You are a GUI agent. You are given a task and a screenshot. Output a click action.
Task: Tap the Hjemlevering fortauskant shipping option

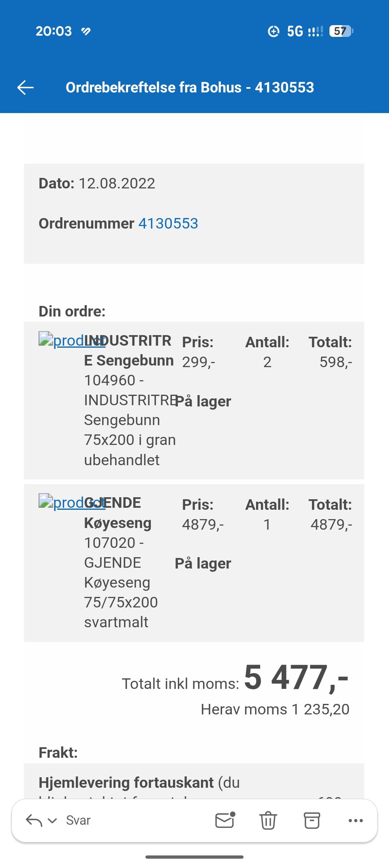[x=126, y=782]
